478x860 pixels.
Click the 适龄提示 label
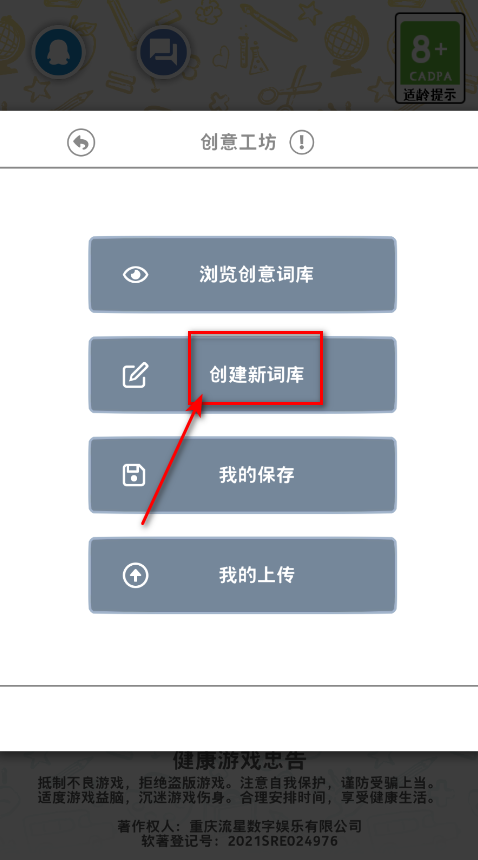click(430, 94)
